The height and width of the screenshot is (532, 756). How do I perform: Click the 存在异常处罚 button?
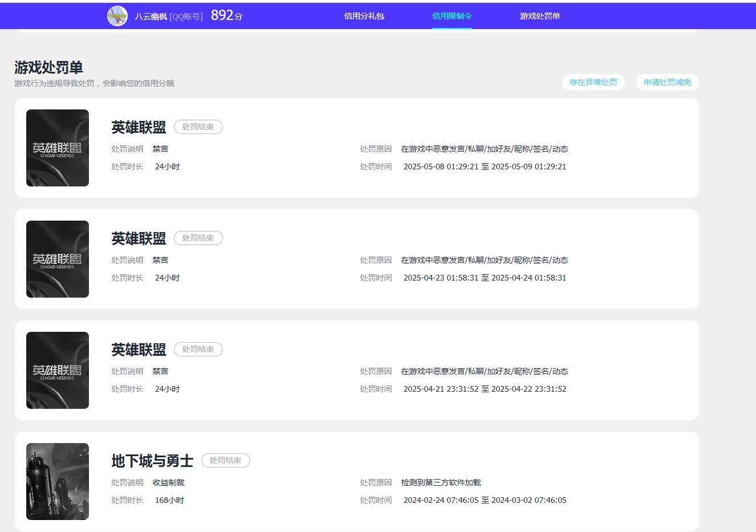[x=593, y=82]
